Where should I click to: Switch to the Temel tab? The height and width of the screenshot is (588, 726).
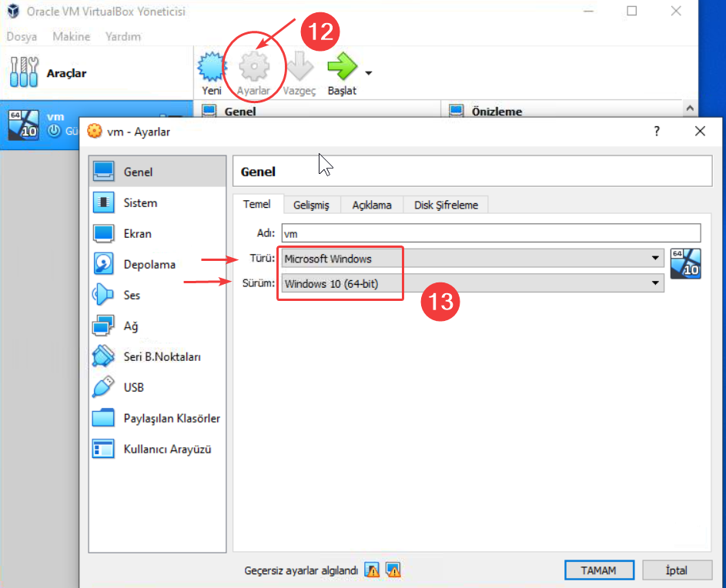point(257,204)
